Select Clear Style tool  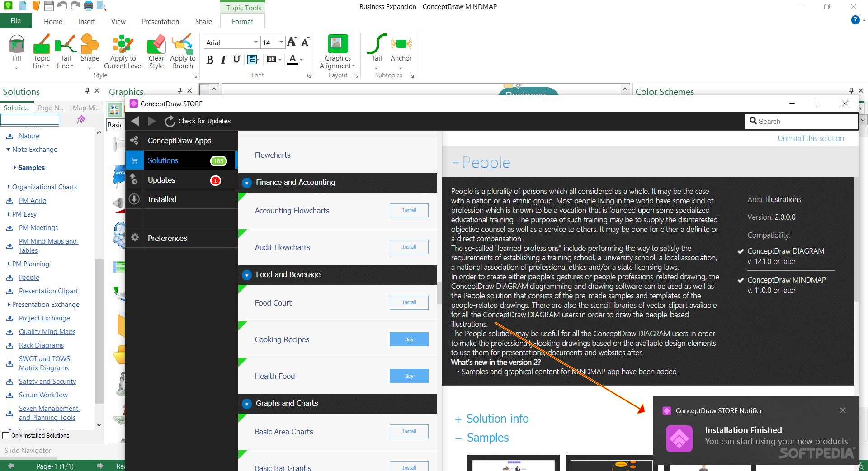[156, 51]
